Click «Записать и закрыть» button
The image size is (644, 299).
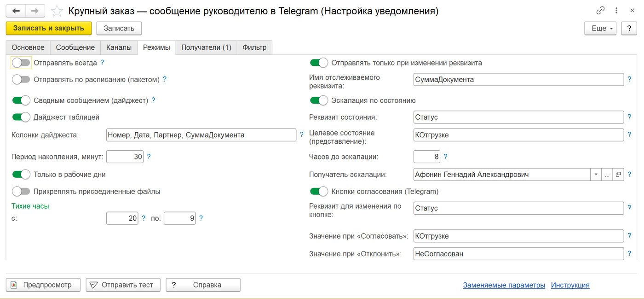(x=49, y=28)
